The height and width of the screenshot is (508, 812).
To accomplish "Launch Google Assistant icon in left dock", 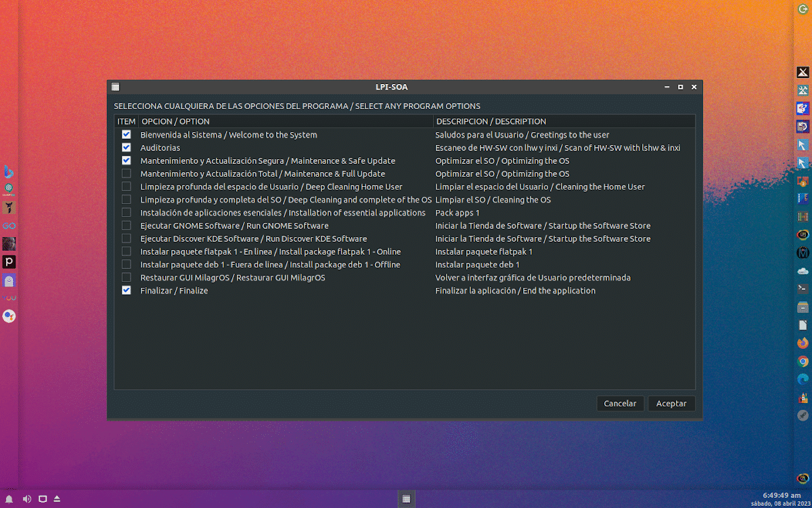I will 9,316.
